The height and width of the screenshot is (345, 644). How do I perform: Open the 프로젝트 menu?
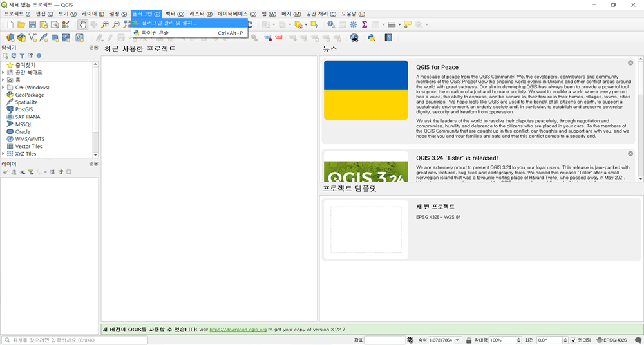tap(17, 14)
